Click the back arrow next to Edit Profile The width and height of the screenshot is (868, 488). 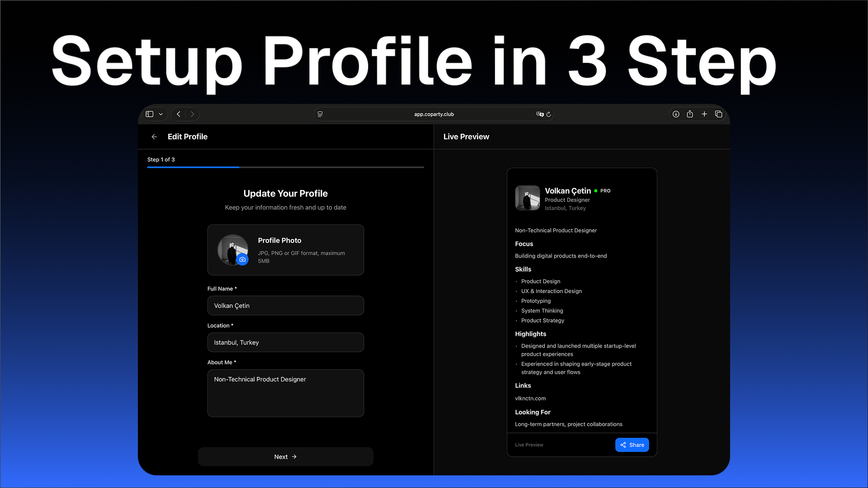[x=154, y=136]
